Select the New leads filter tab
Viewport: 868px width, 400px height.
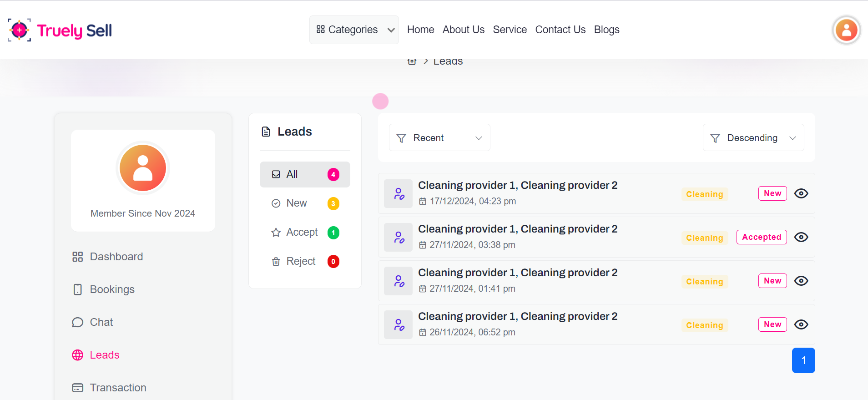click(x=296, y=203)
